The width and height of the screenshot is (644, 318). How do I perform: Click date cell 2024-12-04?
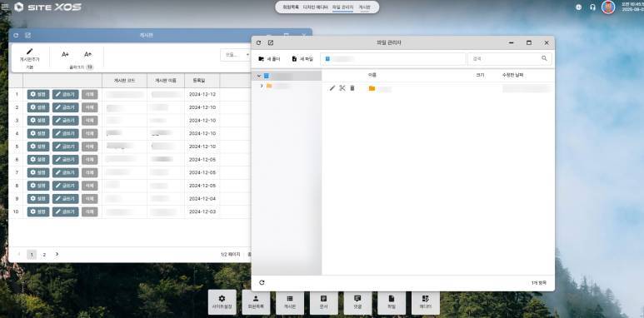tap(202, 199)
